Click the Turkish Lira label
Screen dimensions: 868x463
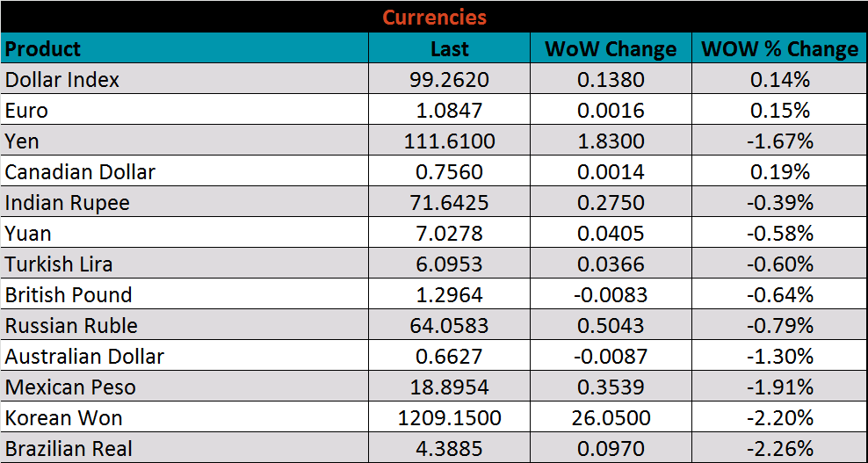point(59,264)
